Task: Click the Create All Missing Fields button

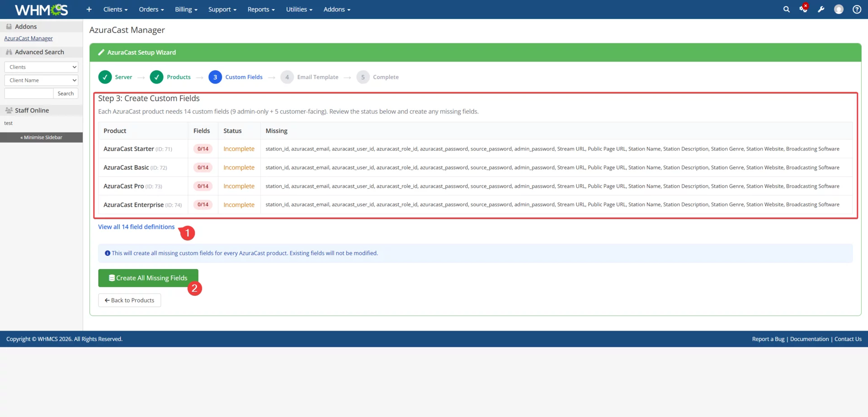Action: (x=148, y=278)
